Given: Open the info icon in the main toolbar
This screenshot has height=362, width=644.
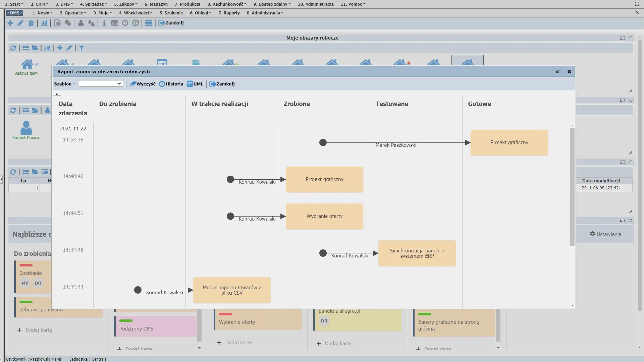Looking at the screenshot, I should (104, 23).
